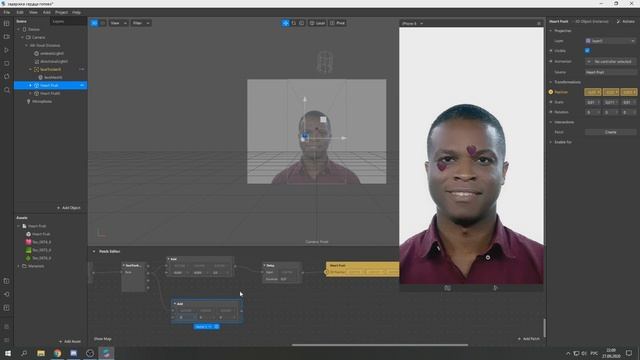Open the Project menu
640x360 pixels.
tap(62, 12)
